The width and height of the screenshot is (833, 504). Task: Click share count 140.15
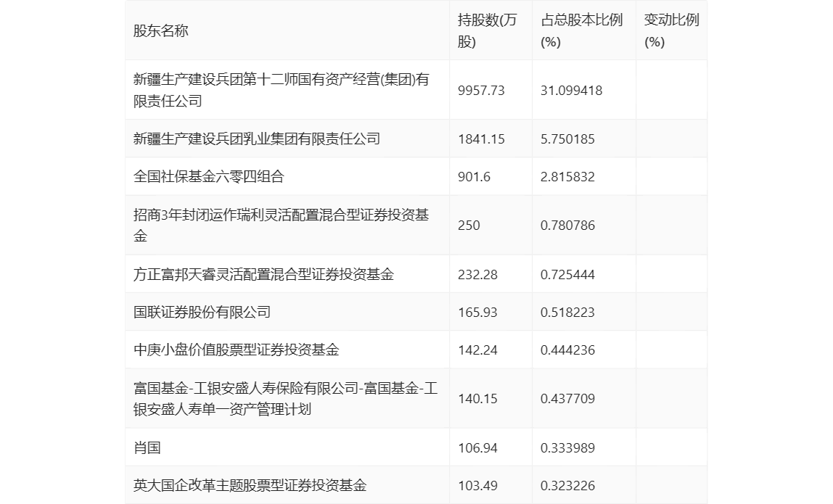click(477, 399)
